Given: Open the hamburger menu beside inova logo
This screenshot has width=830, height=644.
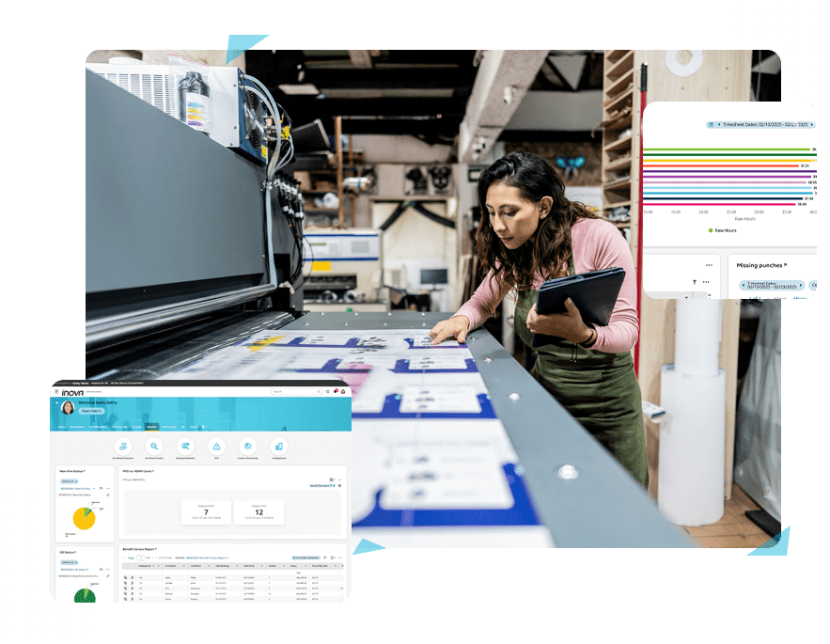Looking at the screenshot, I should 56,391.
